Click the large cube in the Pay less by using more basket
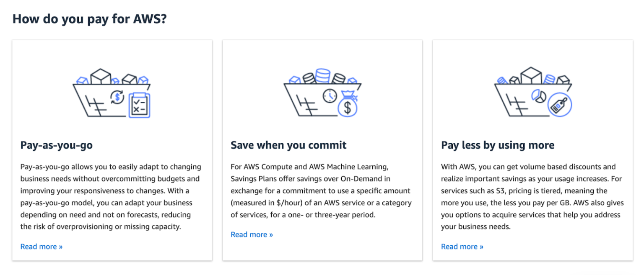The height and width of the screenshot is (275, 644). (x=531, y=76)
